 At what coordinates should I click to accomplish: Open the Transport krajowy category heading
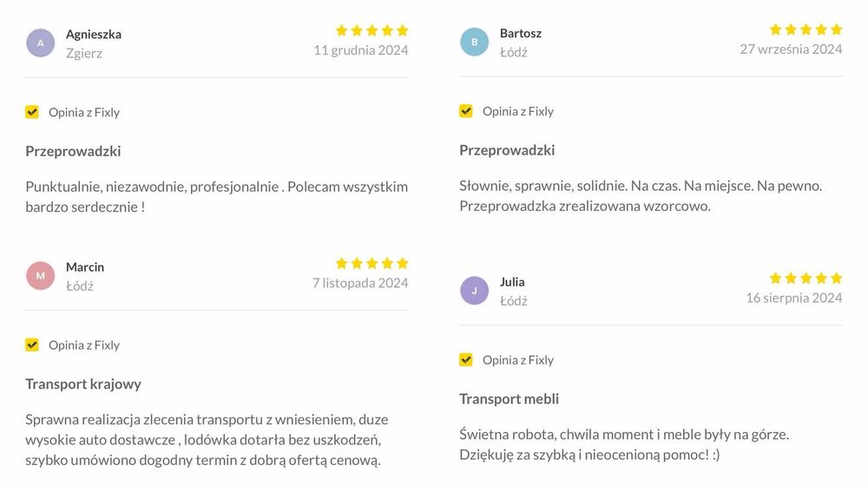83,384
